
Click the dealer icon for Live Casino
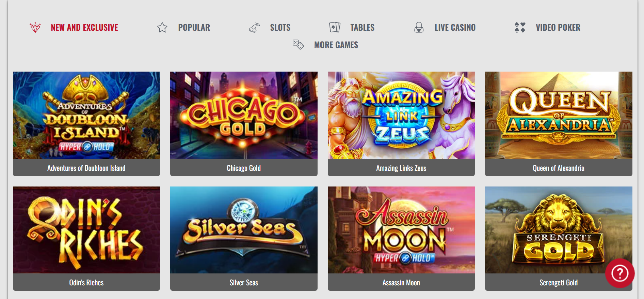click(x=419, y=27)
